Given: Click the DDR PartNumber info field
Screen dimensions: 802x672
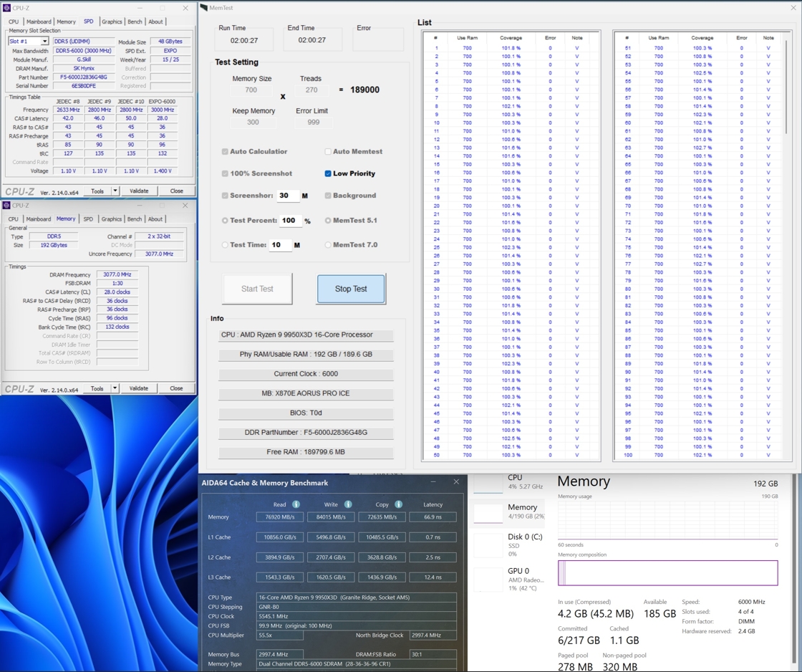Looking at the screenshot, I should (306, 433).
